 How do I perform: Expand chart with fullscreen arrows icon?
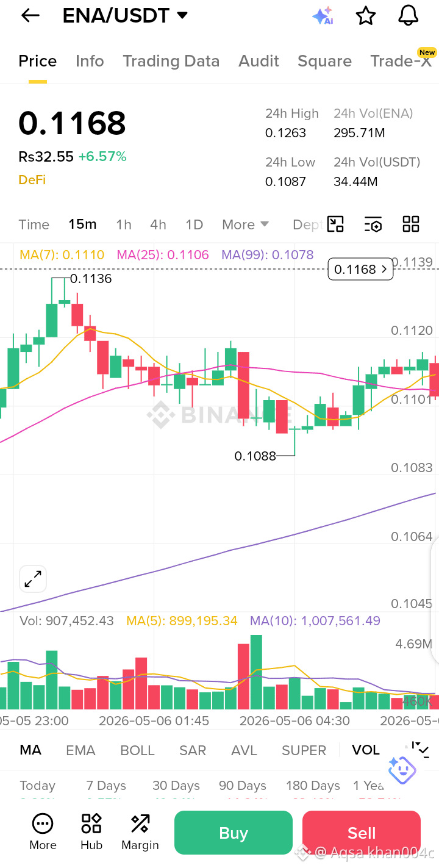(x=33, y=579)
